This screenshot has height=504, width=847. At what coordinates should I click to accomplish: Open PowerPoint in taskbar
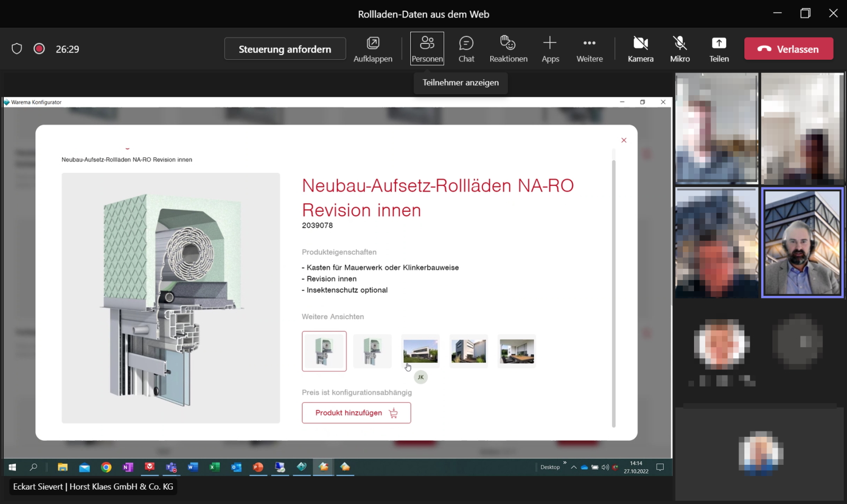point(258,467)
